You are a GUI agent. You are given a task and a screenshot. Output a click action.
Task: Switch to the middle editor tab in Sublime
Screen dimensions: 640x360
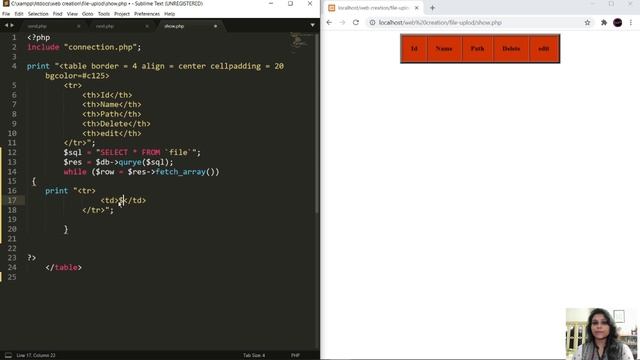[x=120, y=26]
